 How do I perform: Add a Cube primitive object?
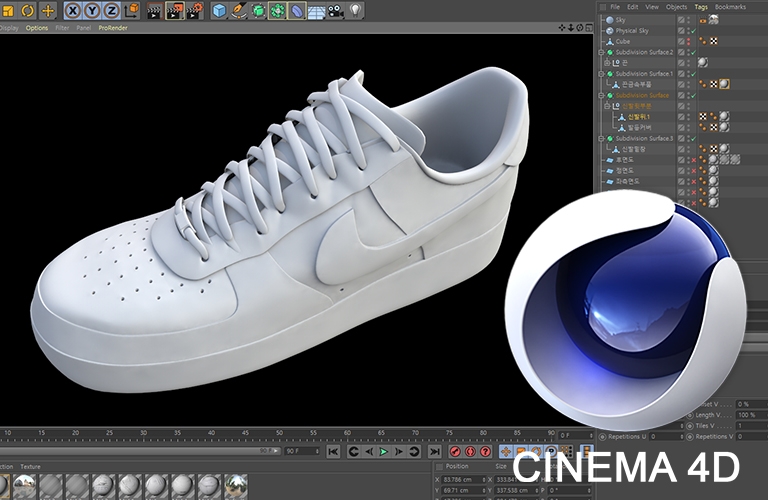[219, 11]
